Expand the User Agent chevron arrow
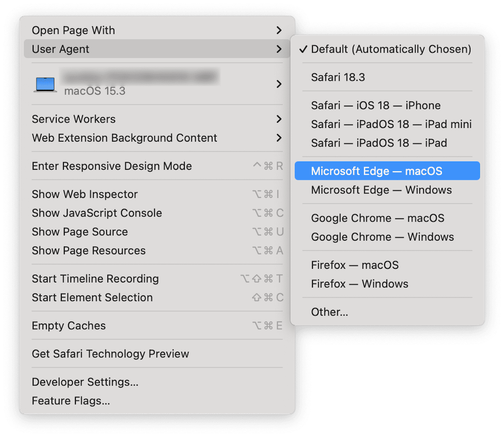Image resolution: width=504 pixels, height=437 pixels. [x=279, y=49]
